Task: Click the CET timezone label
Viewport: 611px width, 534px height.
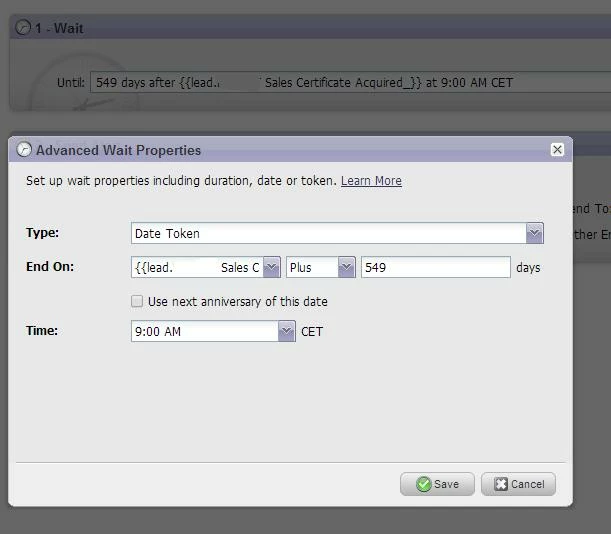Action: (312, 332)
